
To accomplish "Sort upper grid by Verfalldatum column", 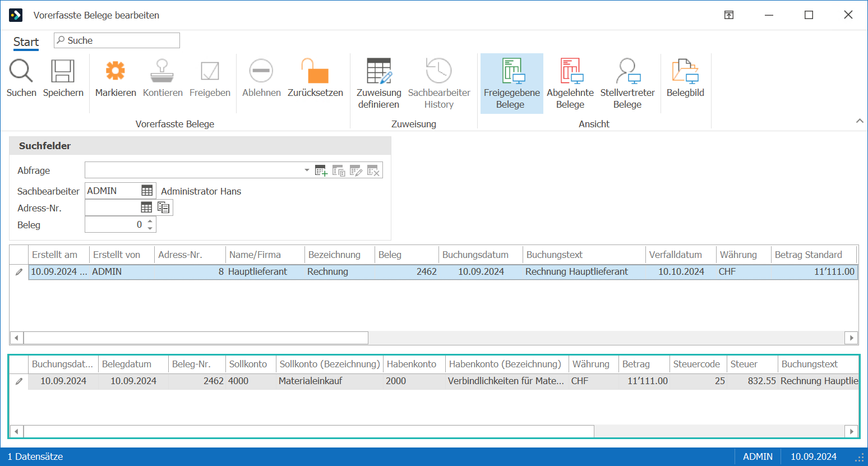I will 681,255.
